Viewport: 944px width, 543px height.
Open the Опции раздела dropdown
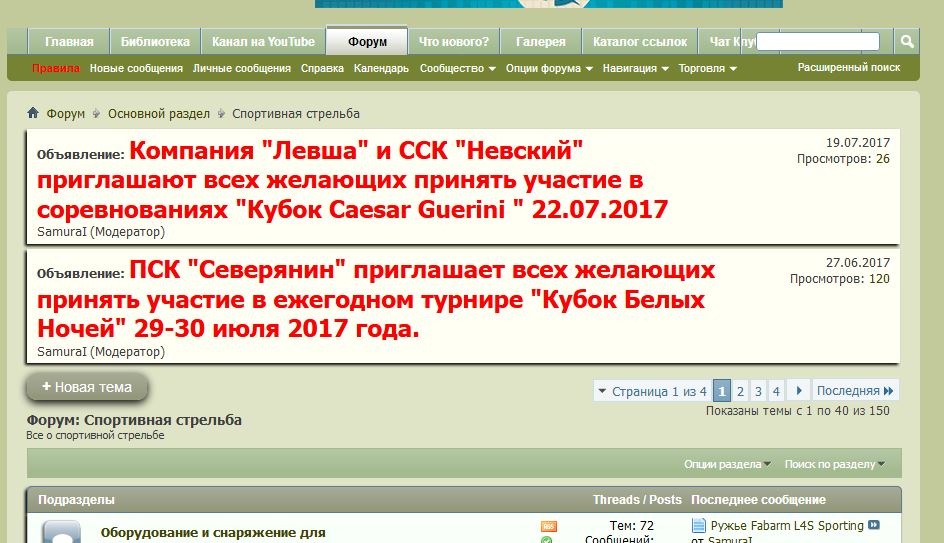(x=727, y=464)
